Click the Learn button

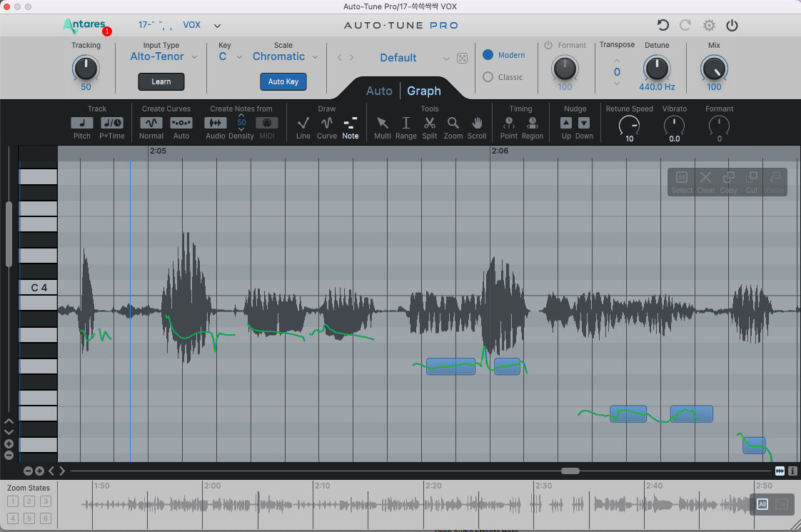tap(161, 82)
